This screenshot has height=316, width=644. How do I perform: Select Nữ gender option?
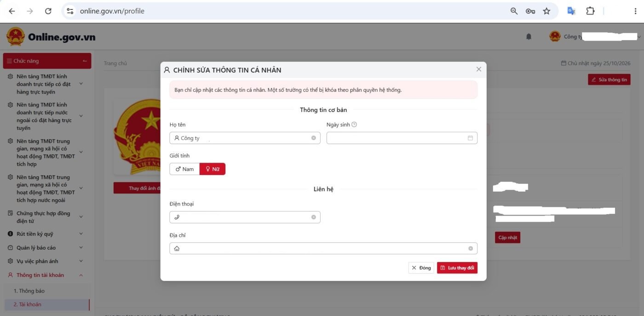(x=213, y=169)
